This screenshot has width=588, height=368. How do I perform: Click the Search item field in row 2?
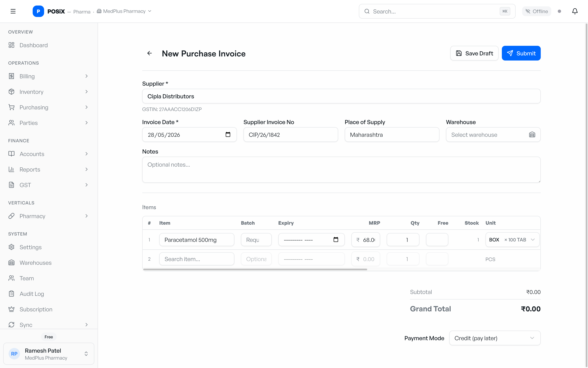point(197,259)
